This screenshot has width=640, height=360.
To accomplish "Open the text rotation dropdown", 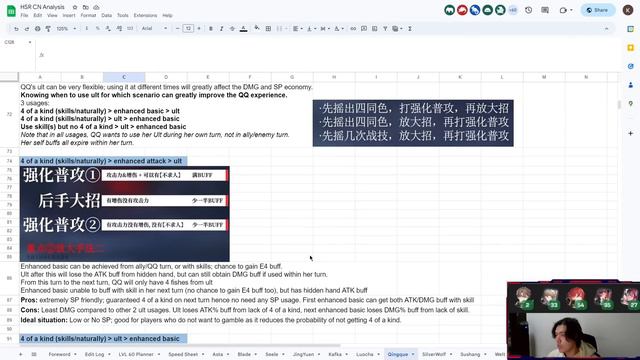I will 339,29.
